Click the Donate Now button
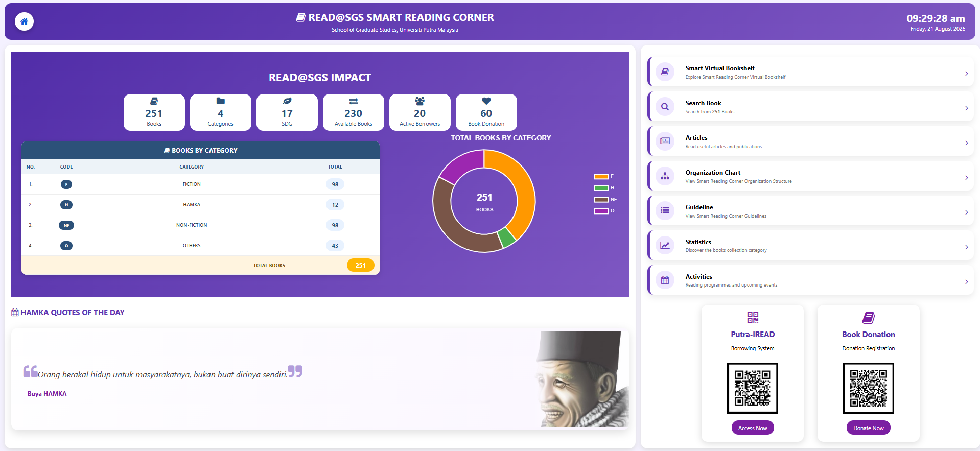 pyautogui.click(x=869, y=428)
